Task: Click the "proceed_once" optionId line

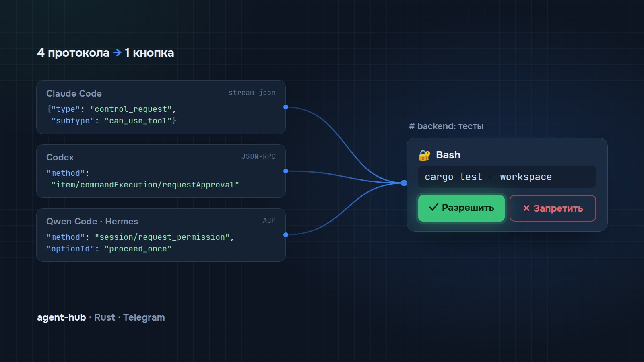Action: point(109,249)
